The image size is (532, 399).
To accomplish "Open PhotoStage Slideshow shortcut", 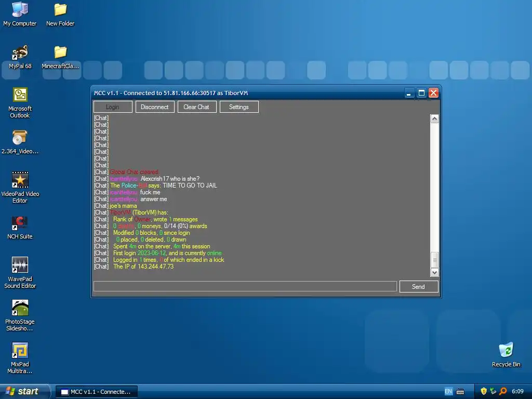I will click(20, 316).
